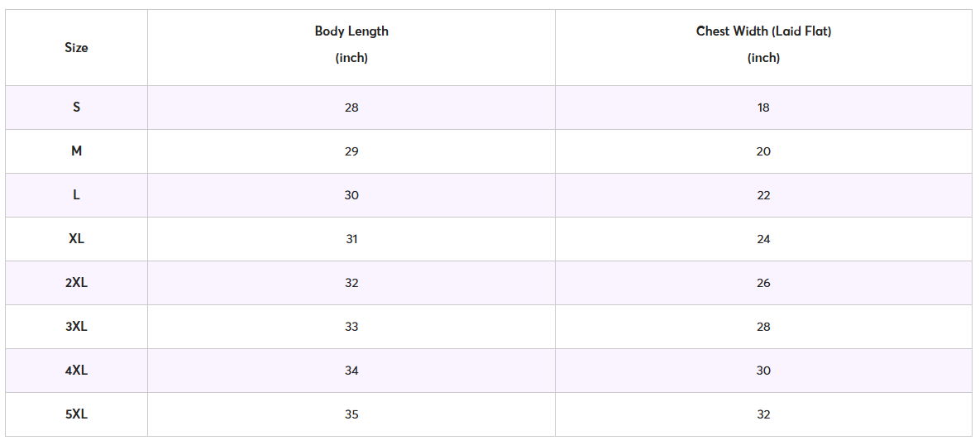Screen dimensions: 980x445
Task: Select the 5XL size row label
Action: click(76, 414)
